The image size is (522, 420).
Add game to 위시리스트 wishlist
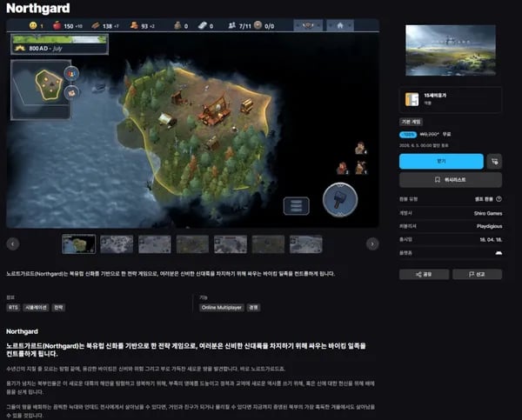pos(451,180)
